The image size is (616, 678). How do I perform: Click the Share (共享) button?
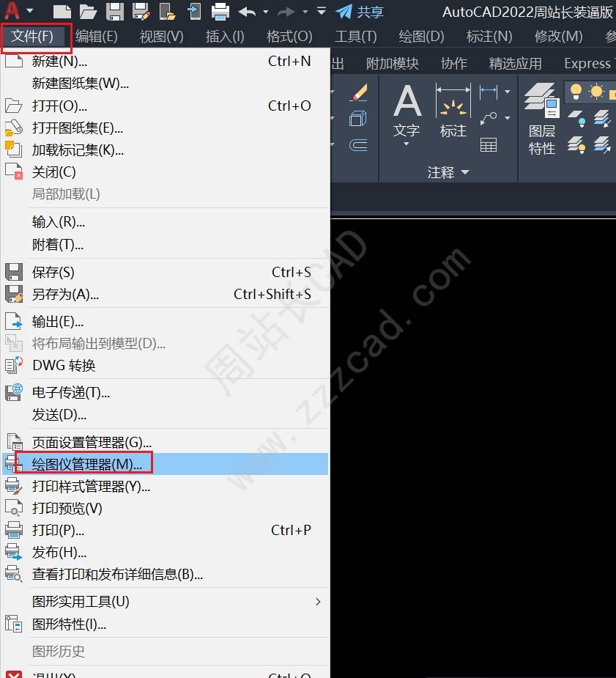pyautogui.click(x=360, y=12)
